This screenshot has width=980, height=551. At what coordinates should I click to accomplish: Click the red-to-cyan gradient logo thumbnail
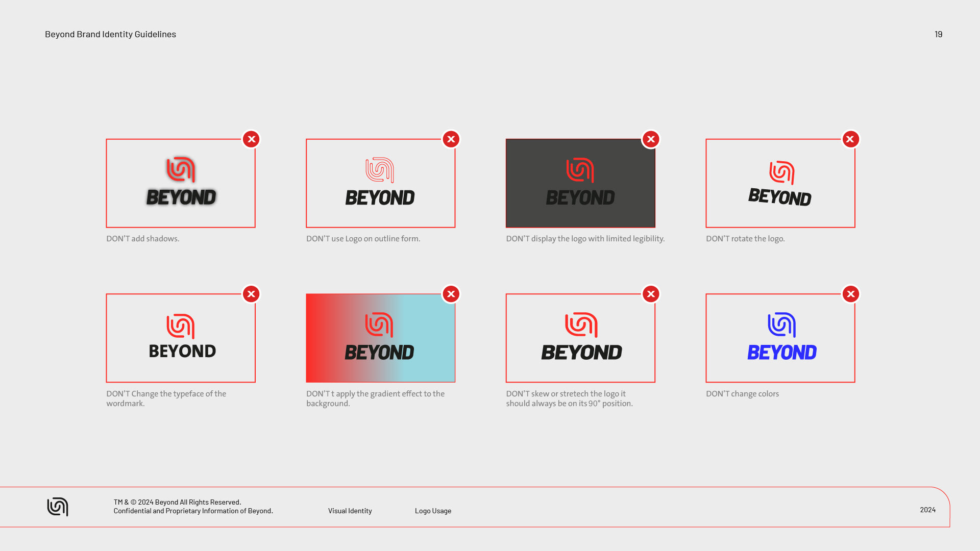(x=380, y=338)
